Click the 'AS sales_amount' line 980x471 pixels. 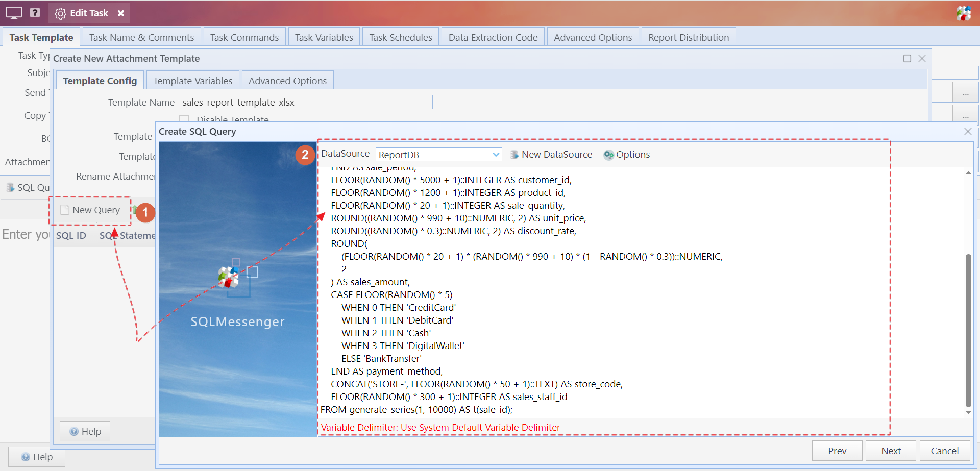point(370,282)
